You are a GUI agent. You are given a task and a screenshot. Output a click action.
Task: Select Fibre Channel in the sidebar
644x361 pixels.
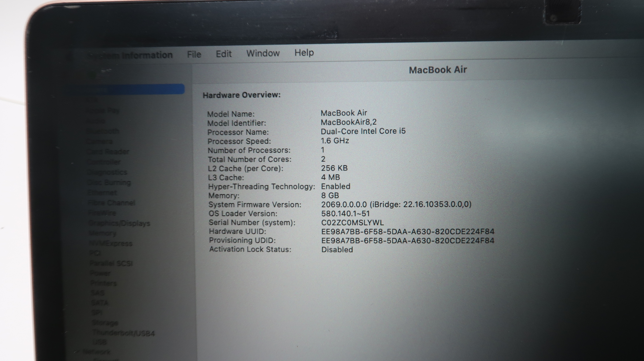pos(111,203)
